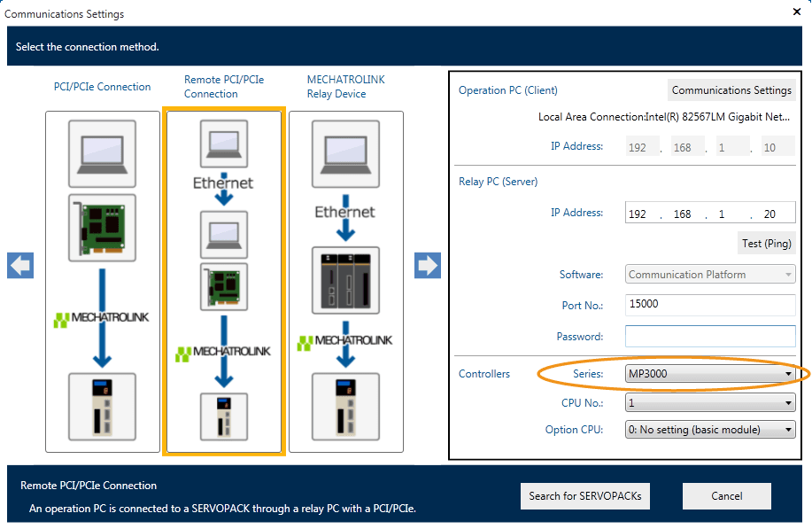Click the PCI card icon in PCI/PCIe Connection

(x=102, y=227)
